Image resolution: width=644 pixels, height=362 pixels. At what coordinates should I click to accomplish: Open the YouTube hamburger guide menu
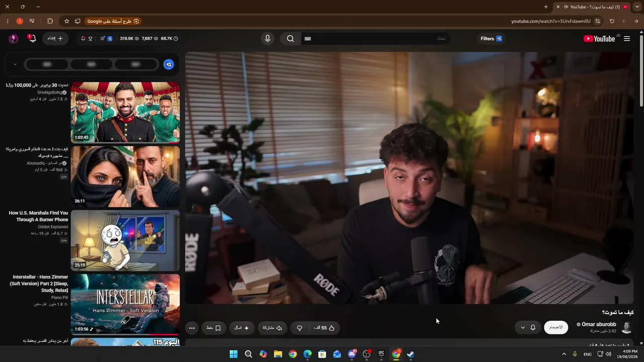627,39
